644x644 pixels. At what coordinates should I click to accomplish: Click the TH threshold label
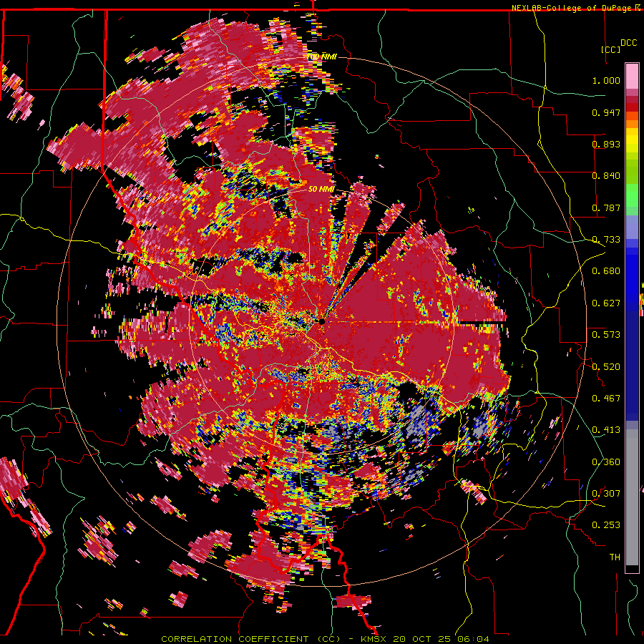click(x=615, y=557)
